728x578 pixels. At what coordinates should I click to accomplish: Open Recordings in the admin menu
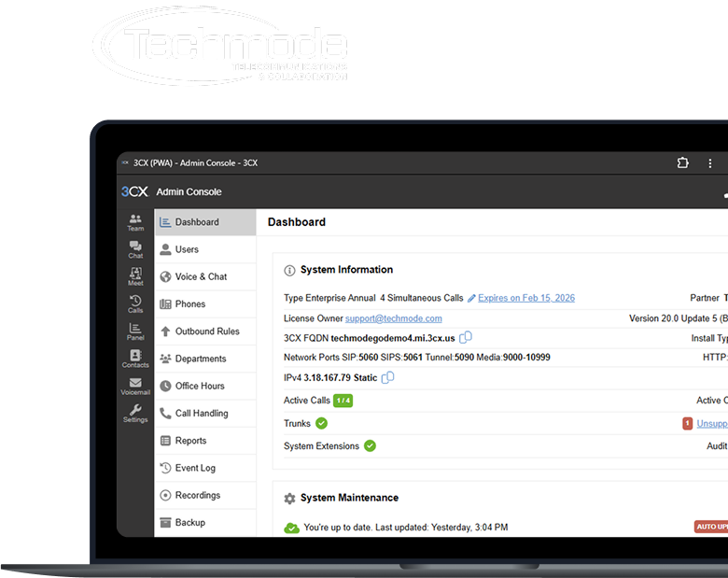[x=205, y=495]
